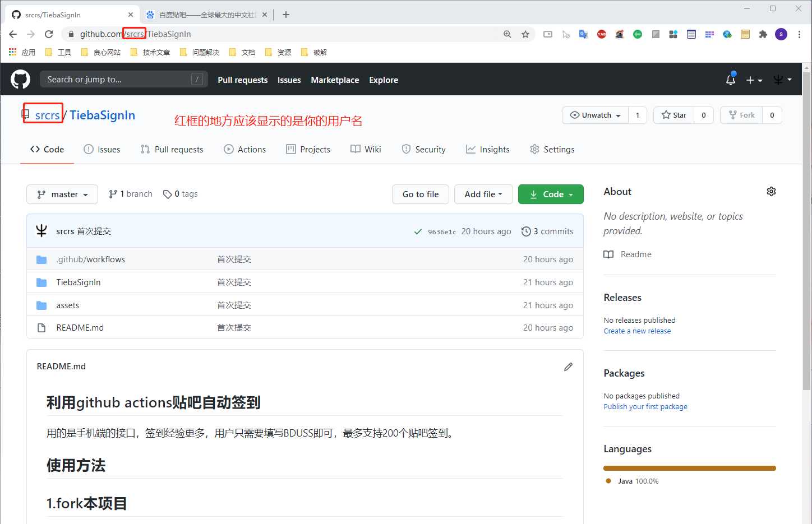This screenshot has width=812, height=524.
Task: Open the 应用 apps shortcut
Action: click(22, 52)
